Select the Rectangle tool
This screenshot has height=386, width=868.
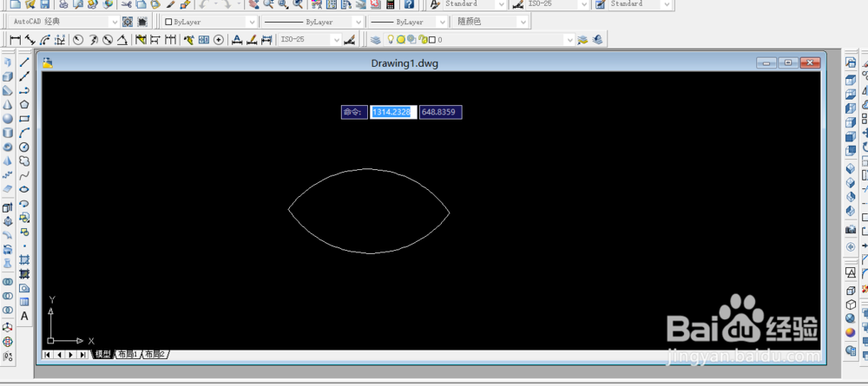pyautogui.click(x=24, y=118)
